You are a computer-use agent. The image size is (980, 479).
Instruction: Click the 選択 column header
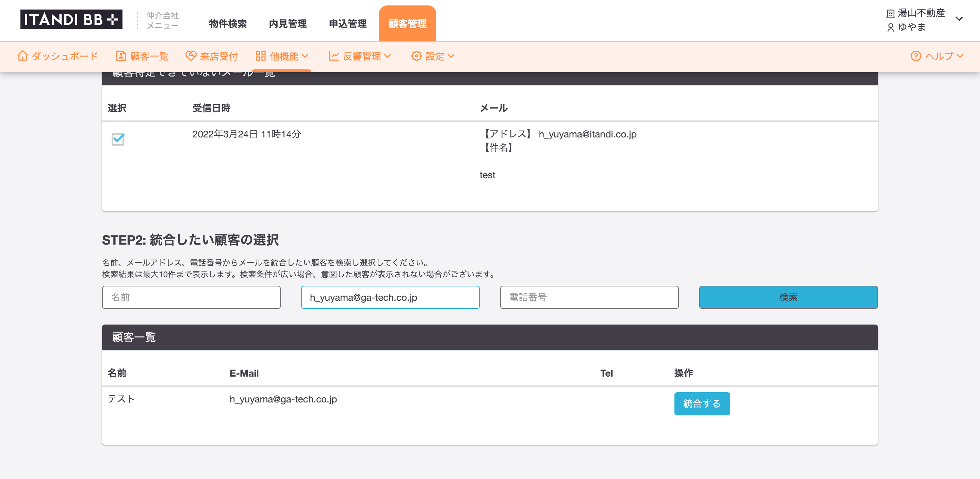pos(117,108)
